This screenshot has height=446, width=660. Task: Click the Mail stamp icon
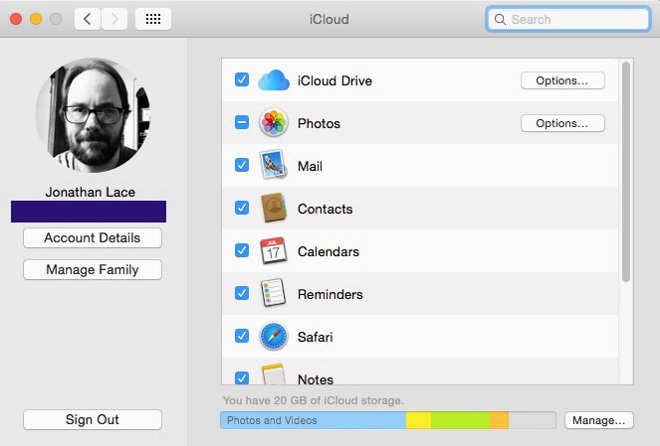273,165
